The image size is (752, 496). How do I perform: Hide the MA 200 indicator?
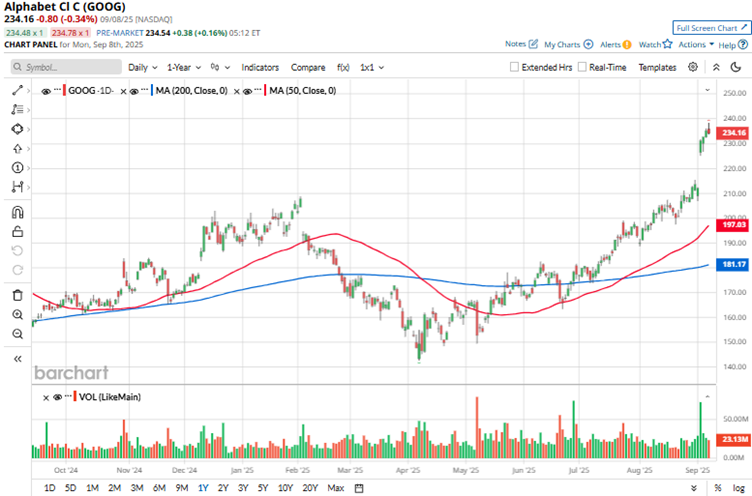(x=134, y=91)
